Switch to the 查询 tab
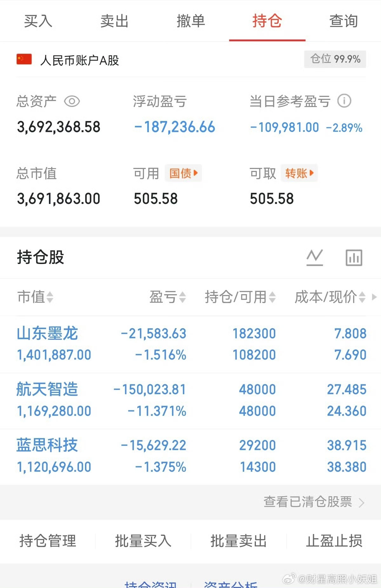Image resolution: width=381 pixels, height=588 pixels. click(x=343, y=21)
